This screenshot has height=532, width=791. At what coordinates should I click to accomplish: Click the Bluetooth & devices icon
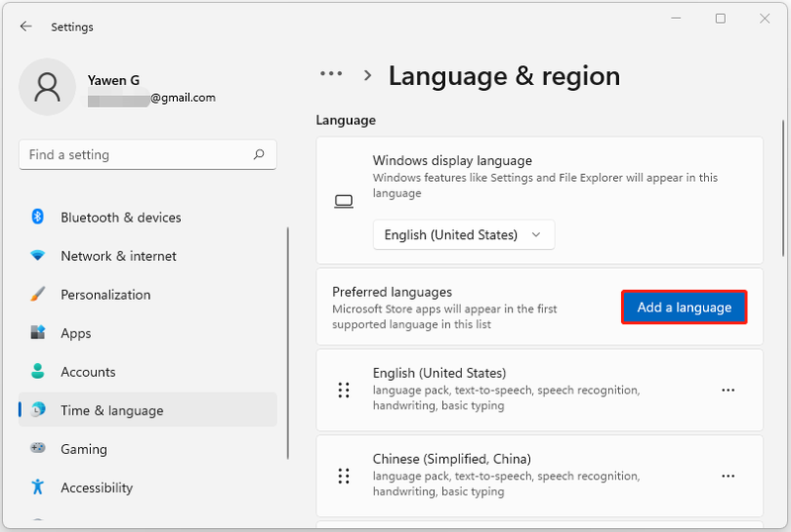tap(38, 217)
